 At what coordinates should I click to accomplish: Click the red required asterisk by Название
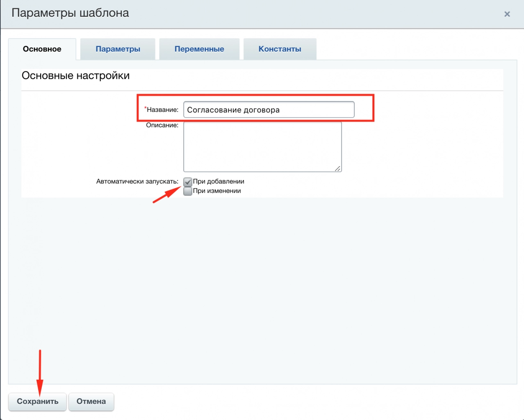[145, 108]
